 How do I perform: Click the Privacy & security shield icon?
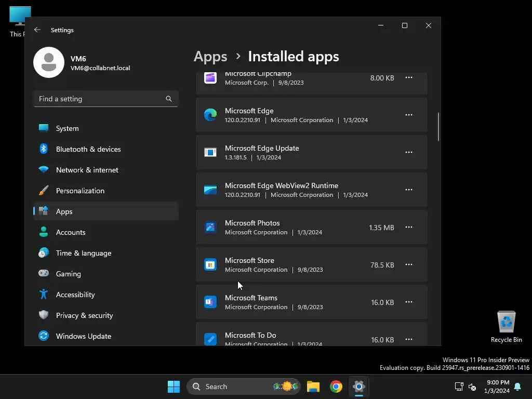coord(44,315)
